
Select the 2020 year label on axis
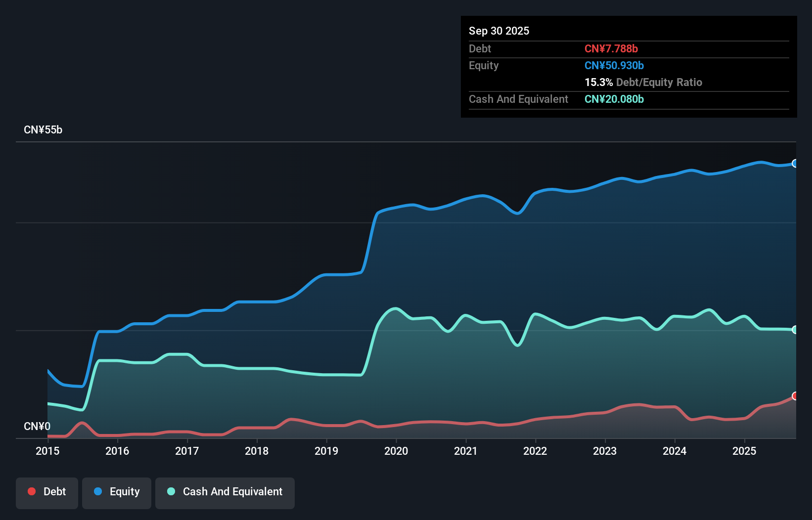(396, 451)
